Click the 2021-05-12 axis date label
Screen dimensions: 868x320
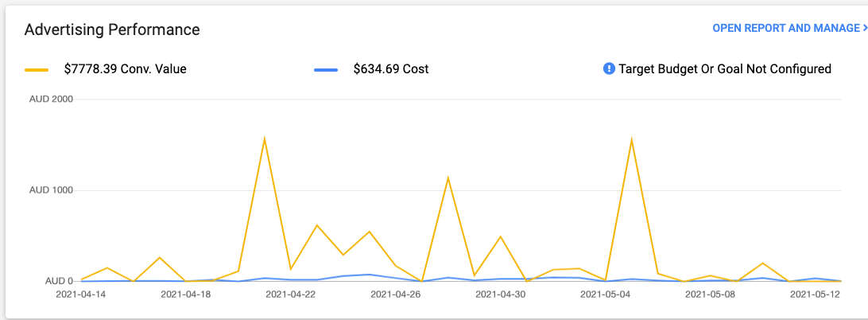pyautogui.click(x=815, y=295)
